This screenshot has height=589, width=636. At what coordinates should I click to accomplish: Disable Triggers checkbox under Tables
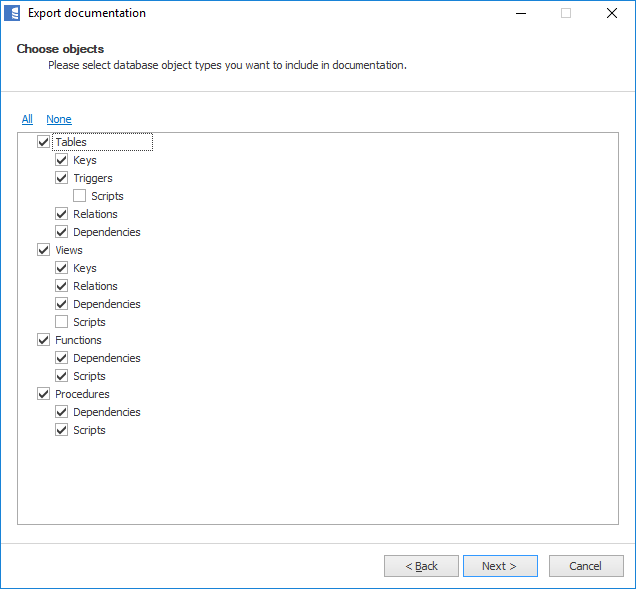pyautogui.click(x=61, y=178)
